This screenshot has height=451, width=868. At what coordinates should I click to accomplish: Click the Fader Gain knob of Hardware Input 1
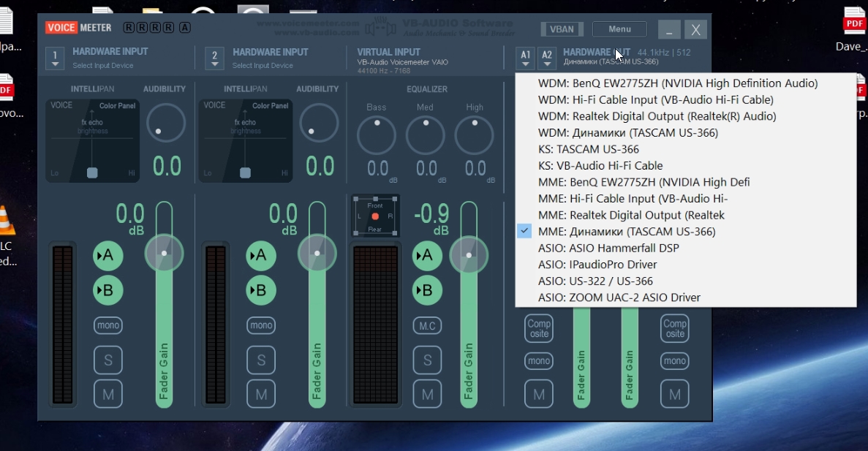164,254
